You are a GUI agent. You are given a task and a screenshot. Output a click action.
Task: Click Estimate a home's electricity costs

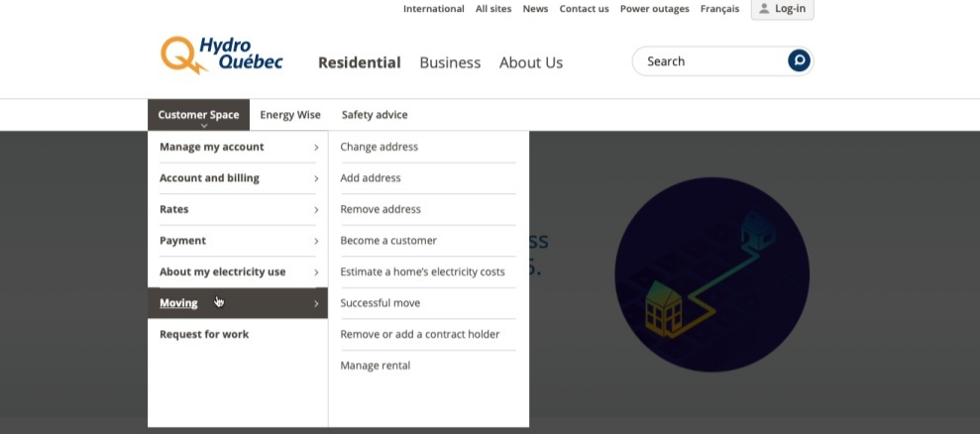(x=422, y=271)
